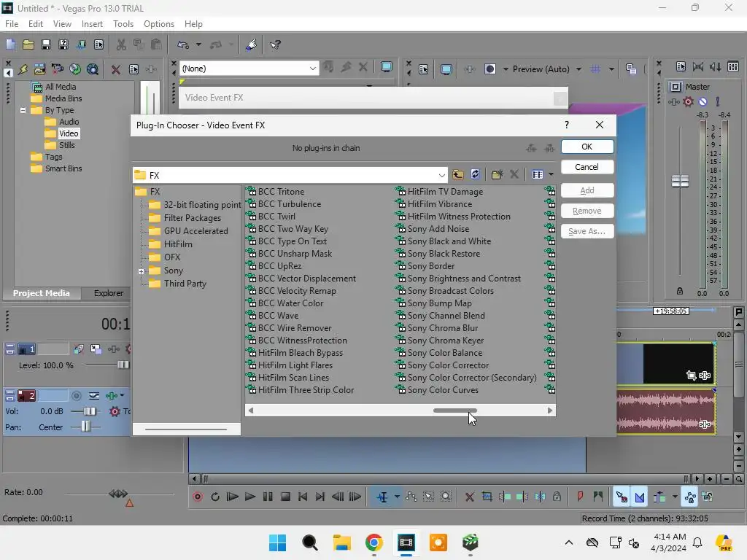Viewport: 747px width, 560px height.
Task: Open the Tools menu
Action: pos(123,24)
